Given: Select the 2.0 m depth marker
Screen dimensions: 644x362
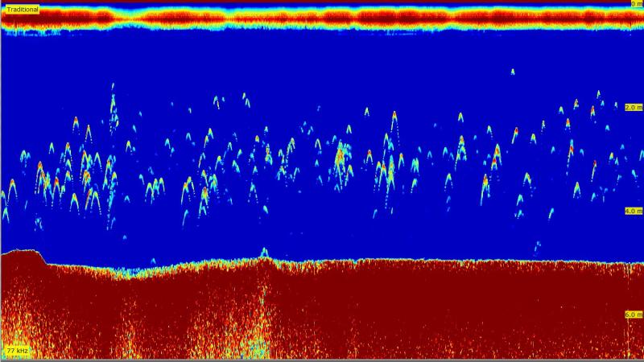Looking at the screenshot, I should click(633, 107).
